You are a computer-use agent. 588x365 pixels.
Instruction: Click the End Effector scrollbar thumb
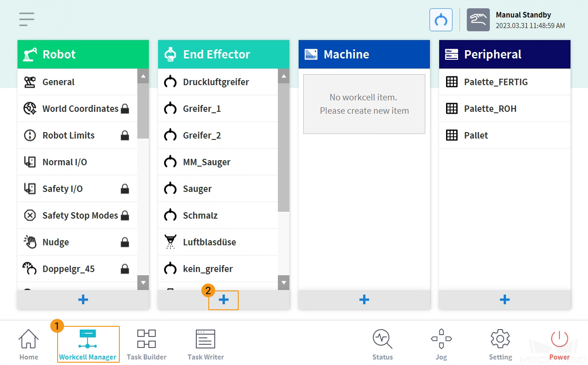[283, 147]
